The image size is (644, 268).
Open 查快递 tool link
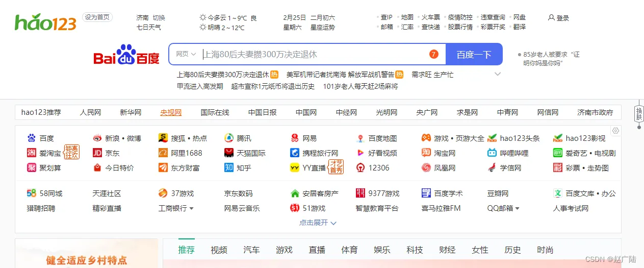click(430, 27)
